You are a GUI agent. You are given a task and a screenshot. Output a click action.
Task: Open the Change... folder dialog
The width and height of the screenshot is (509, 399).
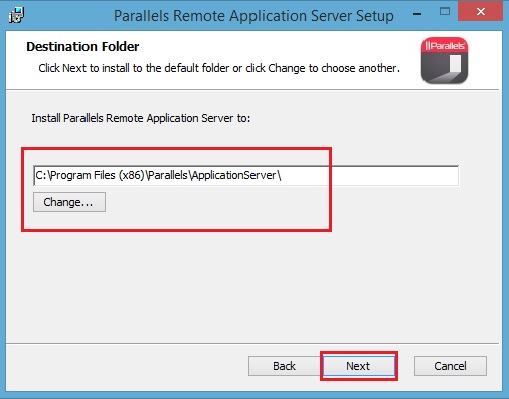(x=69, y=202)
